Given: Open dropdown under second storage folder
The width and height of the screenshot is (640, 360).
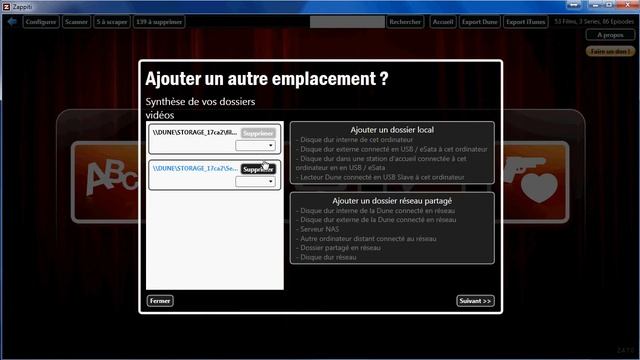Looking at the screenshot, I should 255,181.
